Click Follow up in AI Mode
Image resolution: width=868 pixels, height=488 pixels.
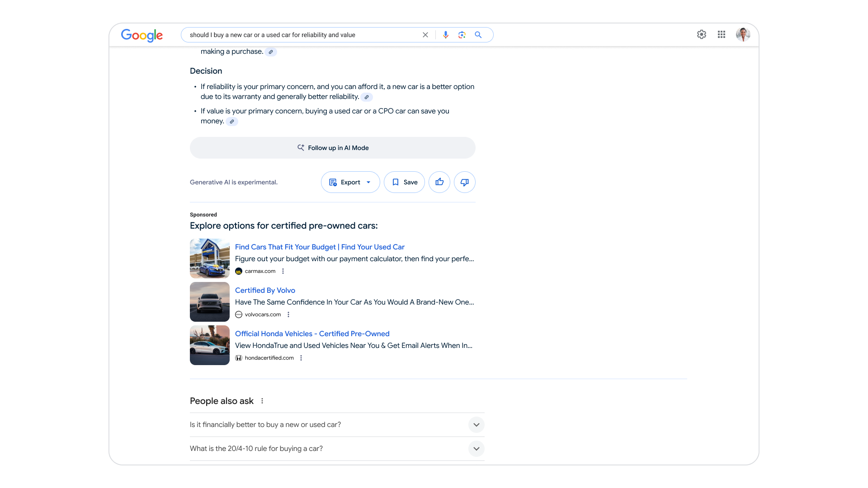(332, 148)
